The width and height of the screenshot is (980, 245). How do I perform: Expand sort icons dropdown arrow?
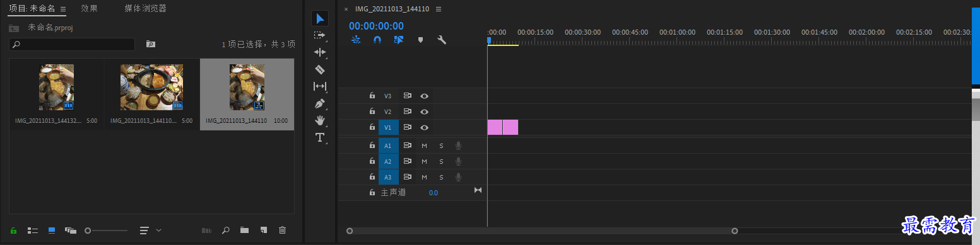158,231
